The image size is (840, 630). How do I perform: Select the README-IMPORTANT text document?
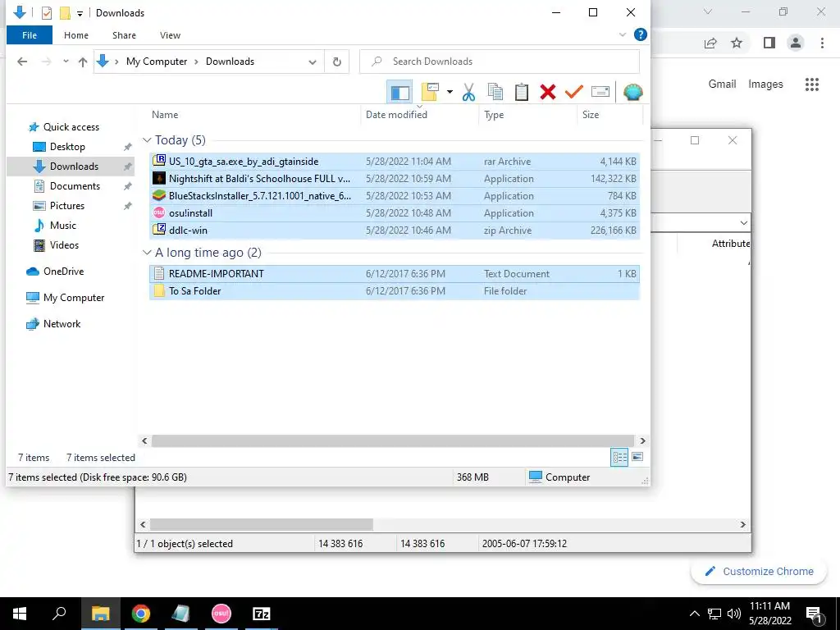[395, 274]
